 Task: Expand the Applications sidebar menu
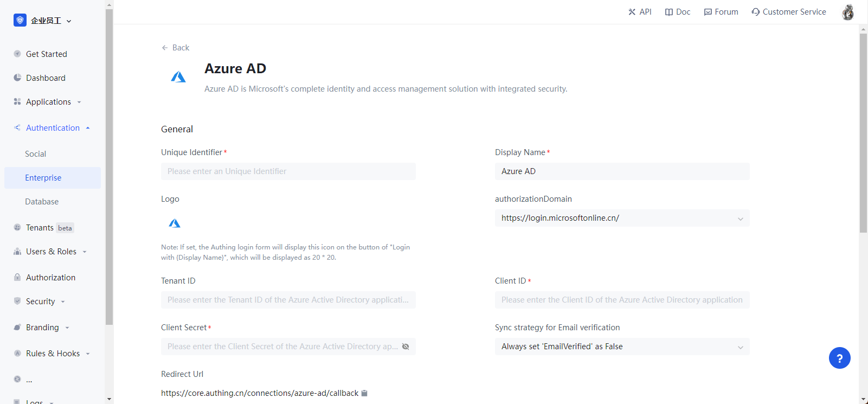(x=48, y=102)
